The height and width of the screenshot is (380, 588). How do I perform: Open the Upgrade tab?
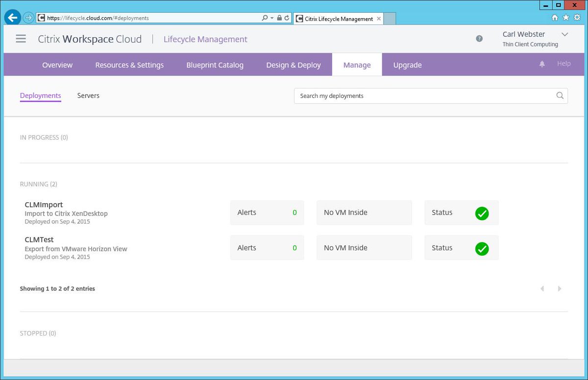point(407,65)
